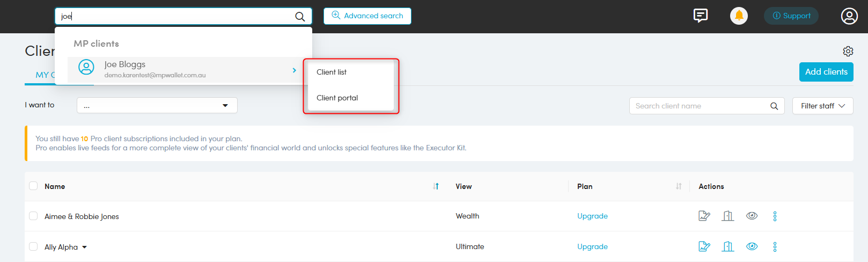
Task: Select the Ally Alpha row checkbox
Action: (33, 246)
